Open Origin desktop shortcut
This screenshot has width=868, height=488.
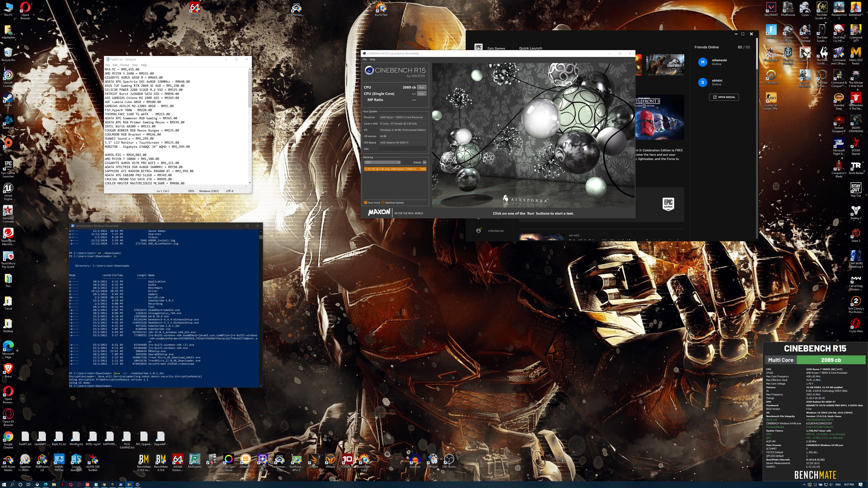(x=8, y=145)
